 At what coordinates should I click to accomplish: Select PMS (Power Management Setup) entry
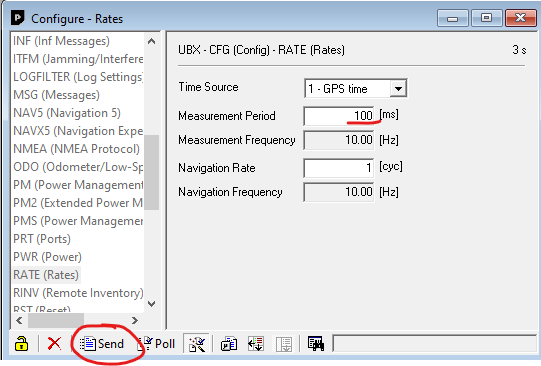pyautogui.click(x=78, y=221)
